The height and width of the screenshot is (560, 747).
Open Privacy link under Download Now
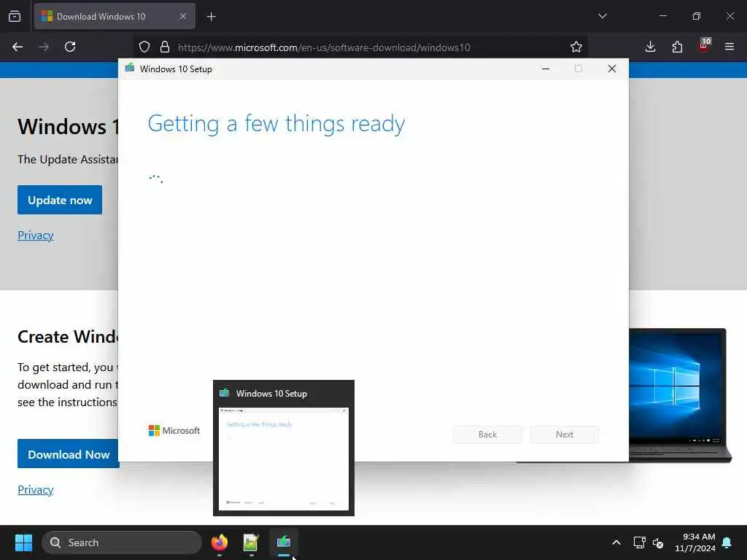point(35,489)
